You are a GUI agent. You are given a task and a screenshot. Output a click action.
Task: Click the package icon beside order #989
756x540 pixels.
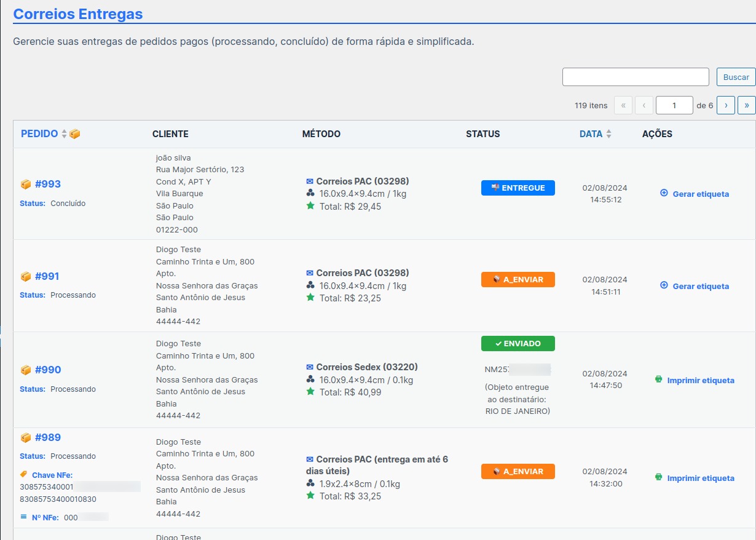pyautogui.click(x=26, y=438)
